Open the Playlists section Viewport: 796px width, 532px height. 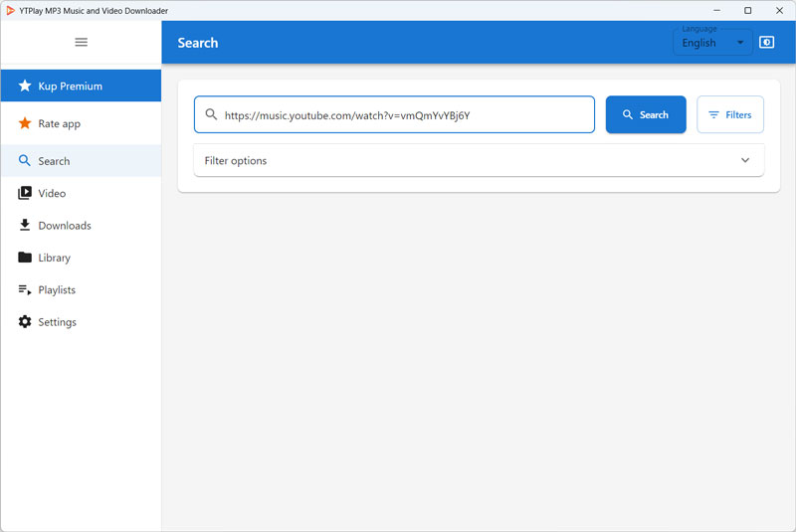(x=82, y=289)
